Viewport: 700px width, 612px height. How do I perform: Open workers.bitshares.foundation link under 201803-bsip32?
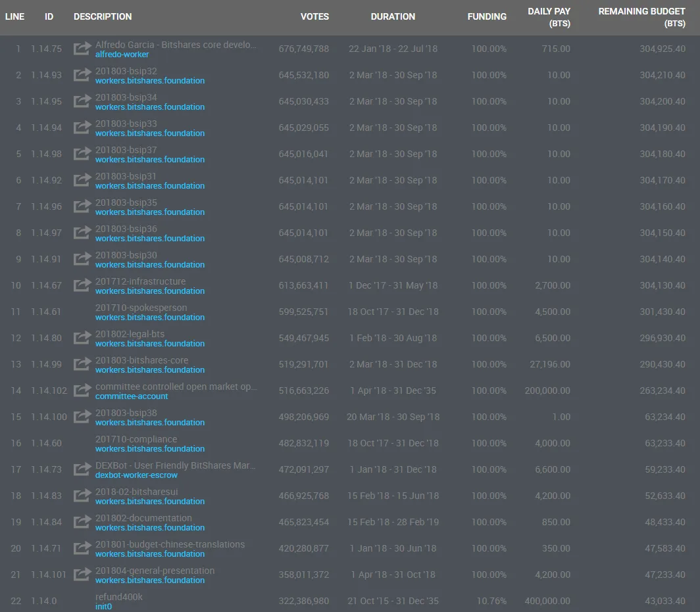[150, 81]
